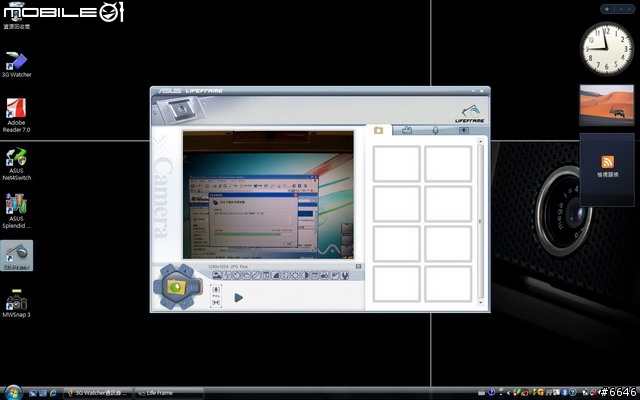Click the analog clock sidebar gadget
The height and width of the screenshot is (400, 640).
607,49
